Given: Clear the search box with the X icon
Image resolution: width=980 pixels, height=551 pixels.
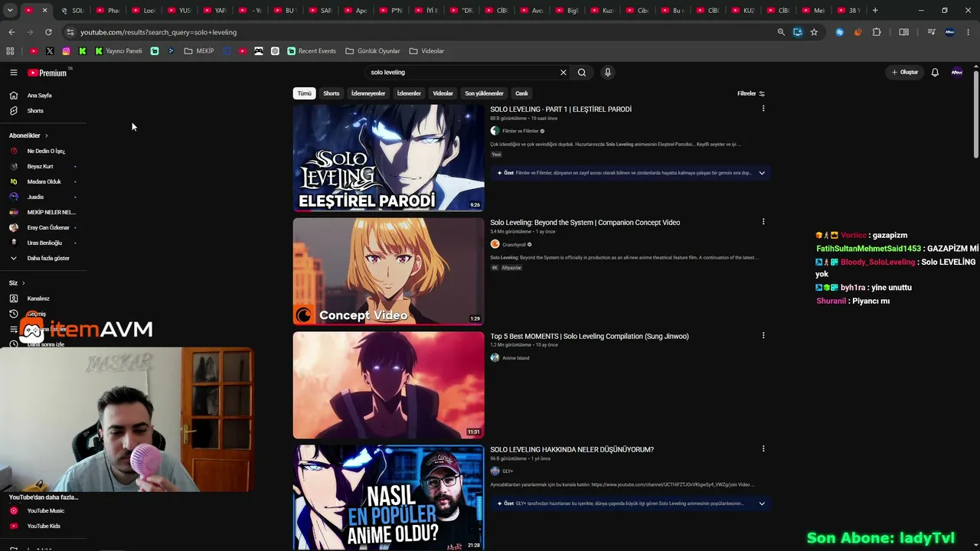Looking at the screenshot, I should 563,73.
